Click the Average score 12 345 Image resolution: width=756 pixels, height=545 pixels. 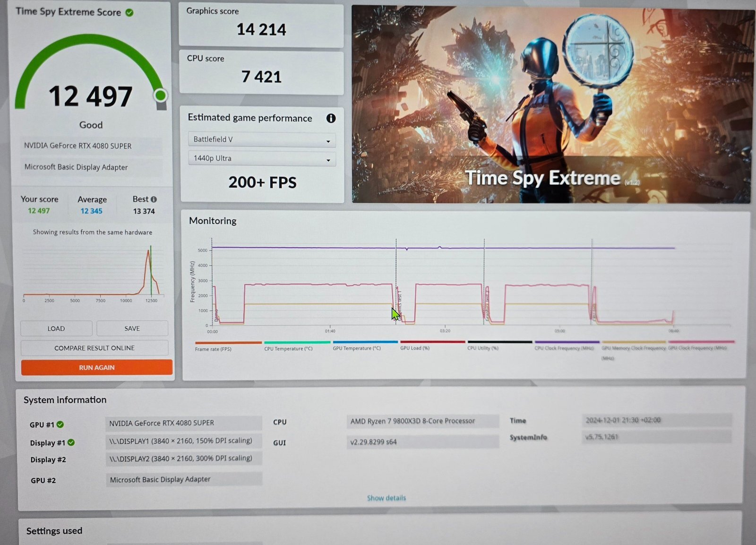(91, 211)
